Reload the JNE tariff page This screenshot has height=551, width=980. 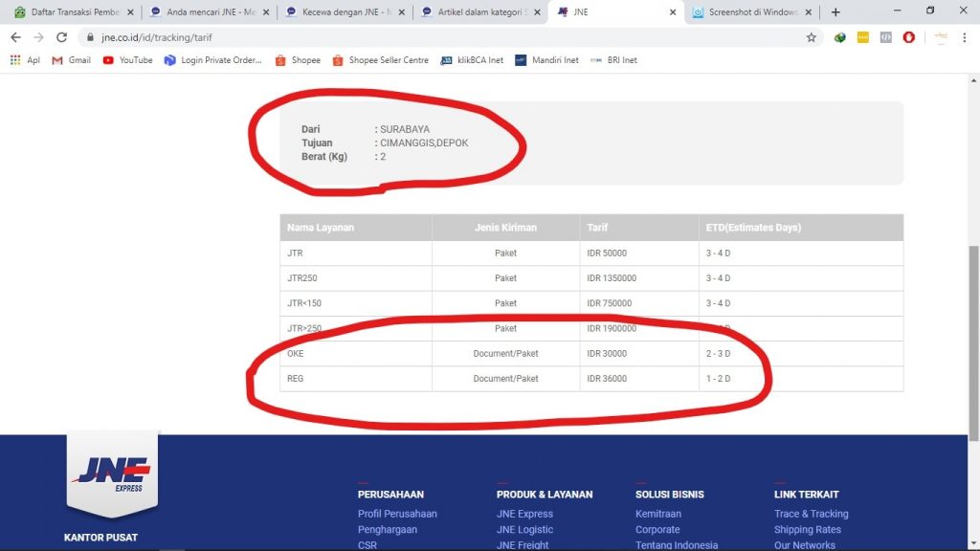pos(62,36)
